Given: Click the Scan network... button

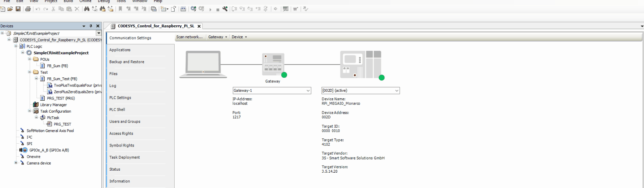Looking at the screenshot, I should click(189, 37).
